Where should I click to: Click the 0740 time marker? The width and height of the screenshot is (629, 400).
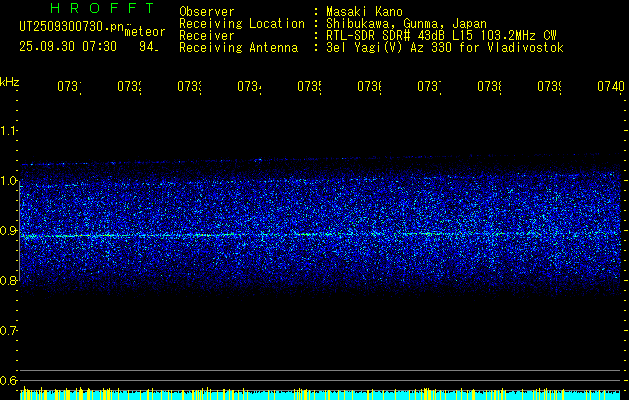click(x=611, y=87)
